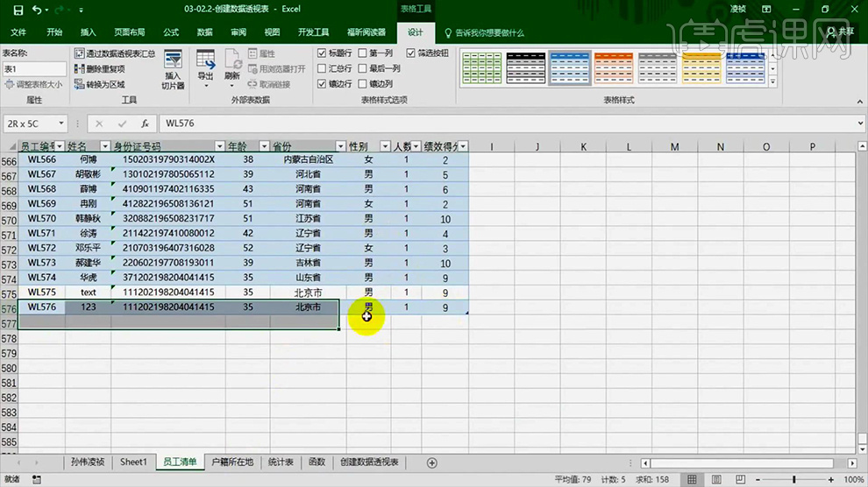Expand the Name Box dropdown arrow
Image resolution: width=868 pixels, height=487 pixels.
coord(61,124)
